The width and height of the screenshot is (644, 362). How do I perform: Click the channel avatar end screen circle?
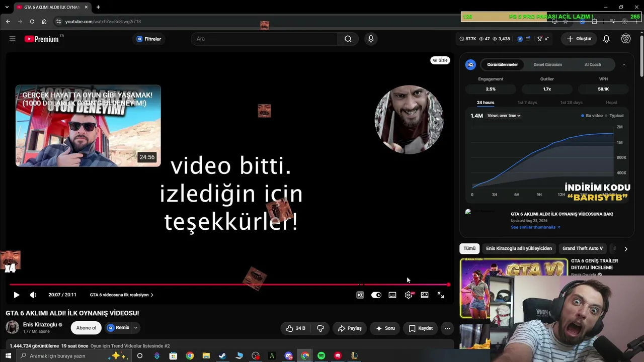[x=409, y=119]
